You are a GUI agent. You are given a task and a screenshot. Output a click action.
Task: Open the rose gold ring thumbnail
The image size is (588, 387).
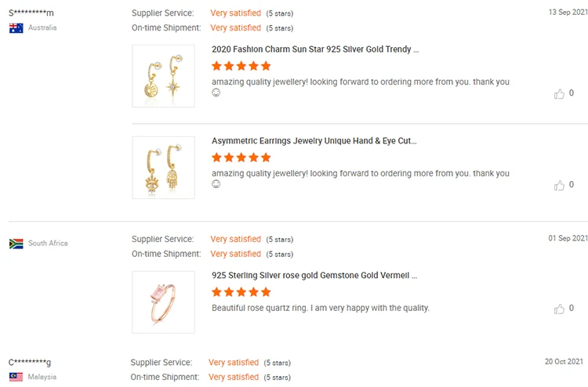[x=163, y=302]
